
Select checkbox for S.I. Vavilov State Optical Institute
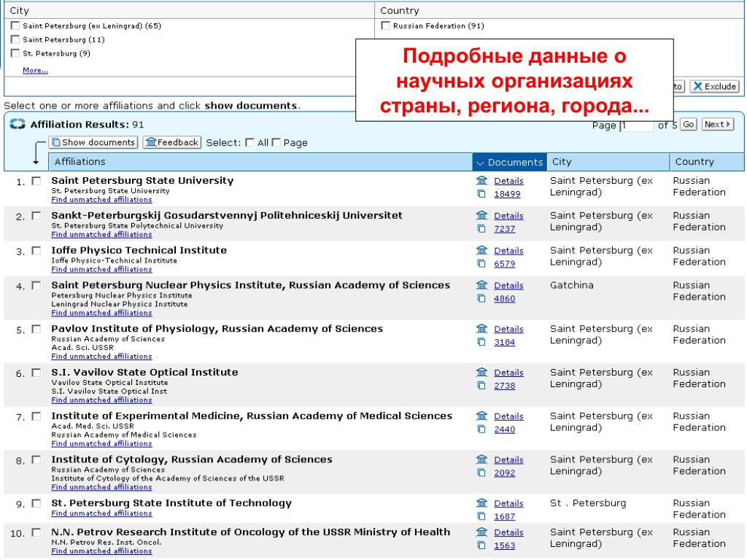[x=36, y=373]
